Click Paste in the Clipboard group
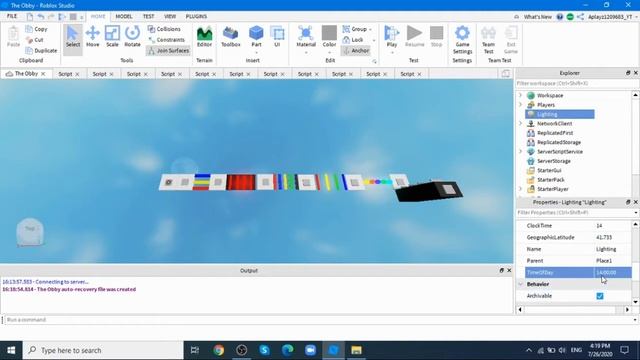The width and height of the screenshot is (640, 360). 13,37
